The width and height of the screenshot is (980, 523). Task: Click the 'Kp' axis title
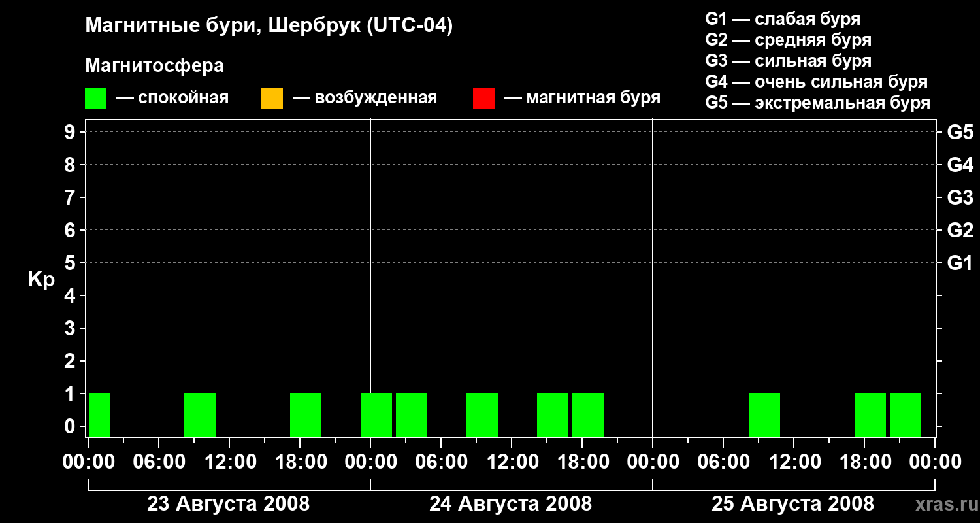click(41, 280)
